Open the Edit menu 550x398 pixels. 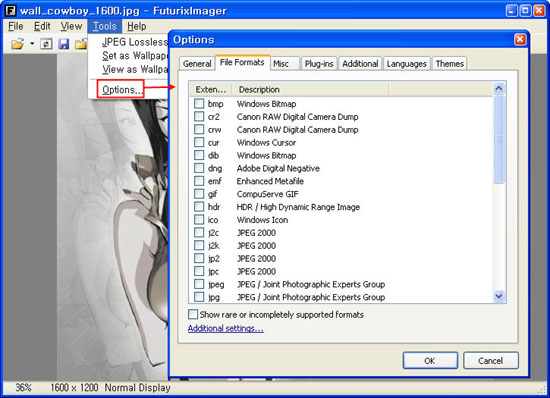(x=42, y=26)
